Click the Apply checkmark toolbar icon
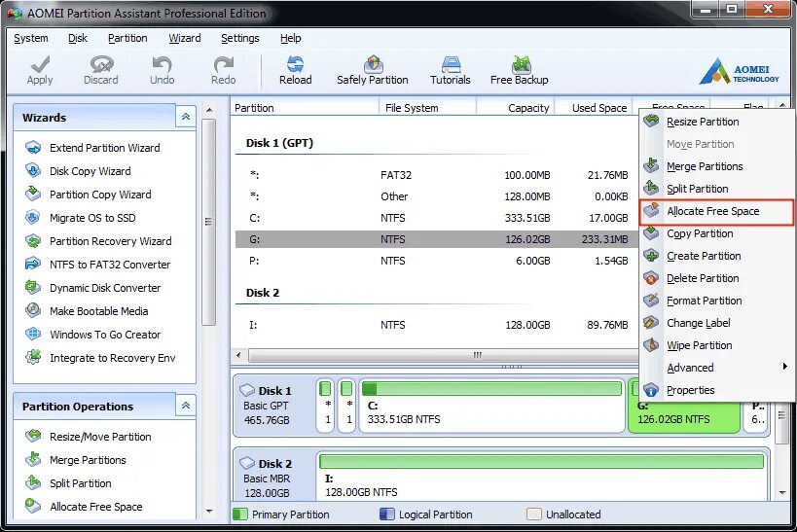 pos(40,64)
